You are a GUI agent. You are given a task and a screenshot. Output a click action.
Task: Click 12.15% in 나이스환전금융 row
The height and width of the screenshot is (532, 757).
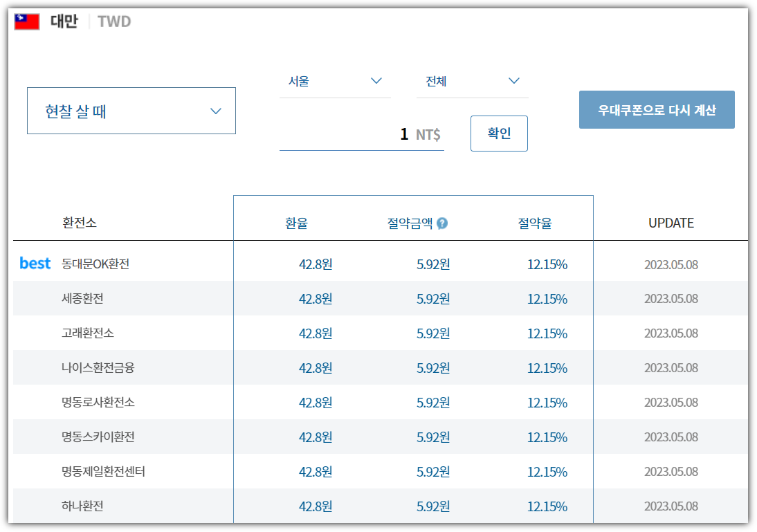[x=547, y=368]
